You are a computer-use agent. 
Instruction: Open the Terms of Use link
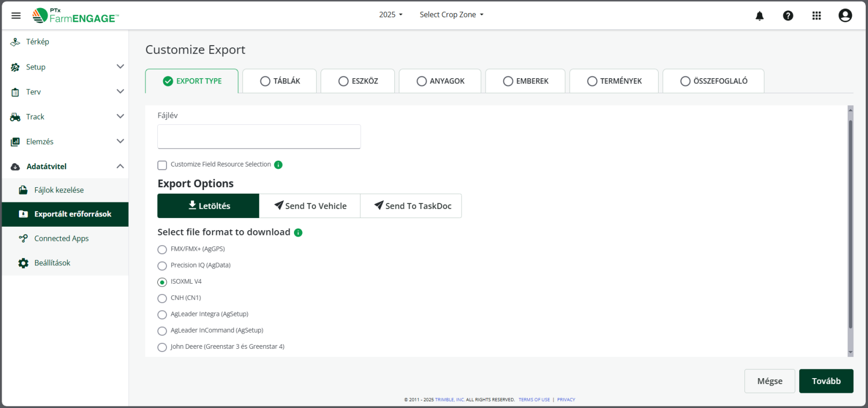pyautogui.click(x=534, y=400)
